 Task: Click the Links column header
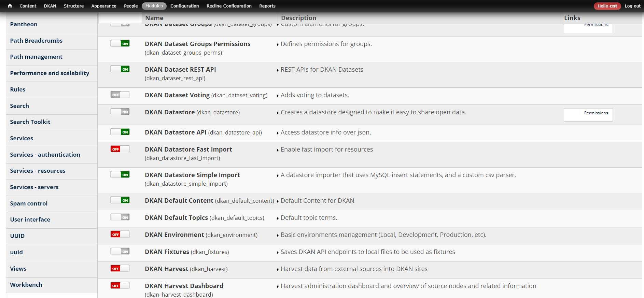pyautogui.click(x=572, y=18)
